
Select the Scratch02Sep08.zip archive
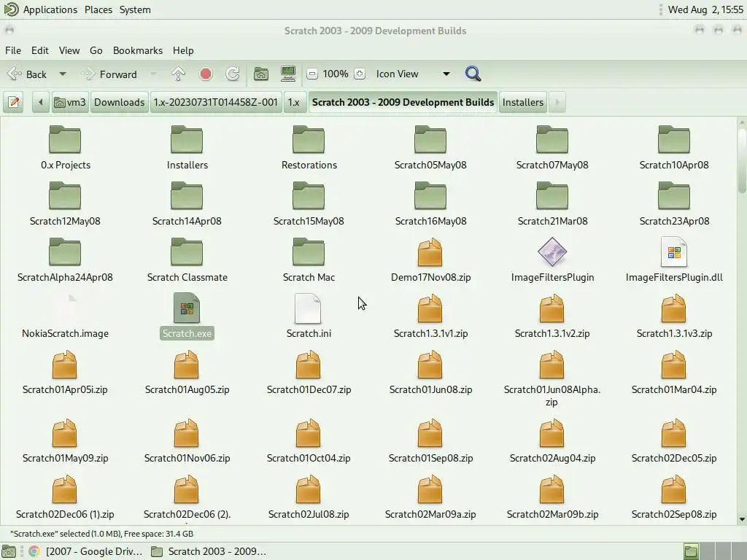[674, 497]
